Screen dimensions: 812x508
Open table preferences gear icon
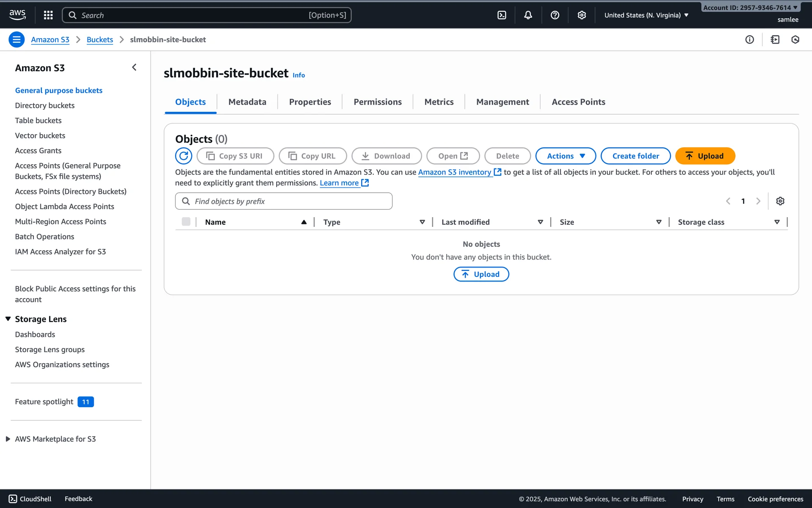click(780, 201)
